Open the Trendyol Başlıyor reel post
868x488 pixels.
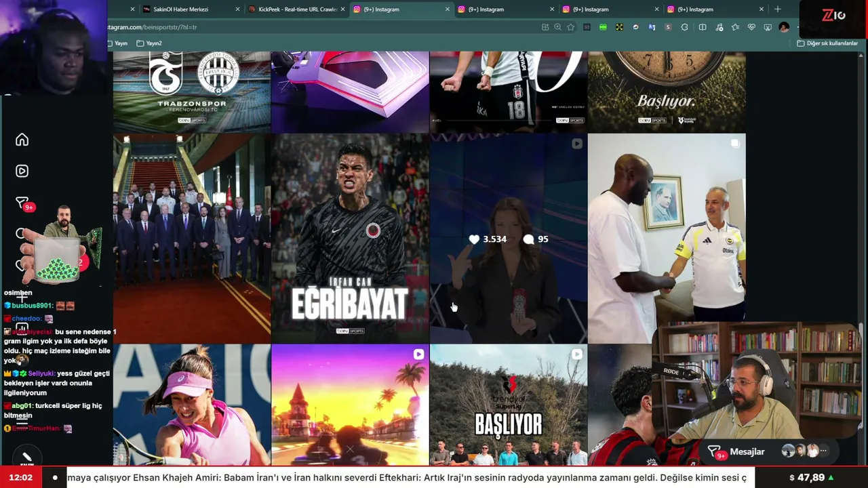coord(509,405)
